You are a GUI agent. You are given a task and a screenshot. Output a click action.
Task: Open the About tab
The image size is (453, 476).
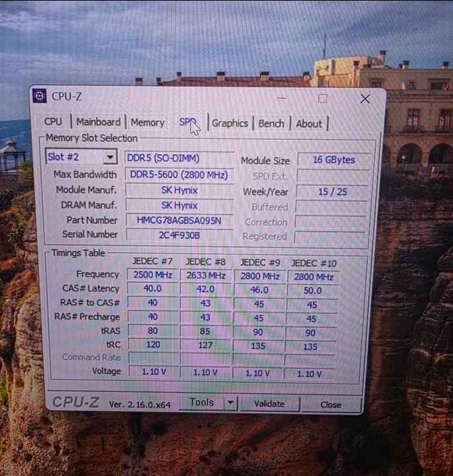tap(309, 124)
